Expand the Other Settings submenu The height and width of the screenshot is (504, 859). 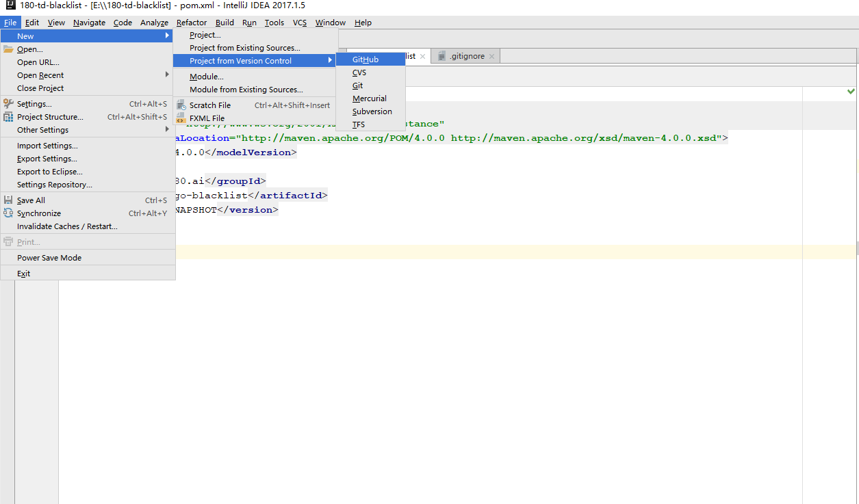(41, 130)
